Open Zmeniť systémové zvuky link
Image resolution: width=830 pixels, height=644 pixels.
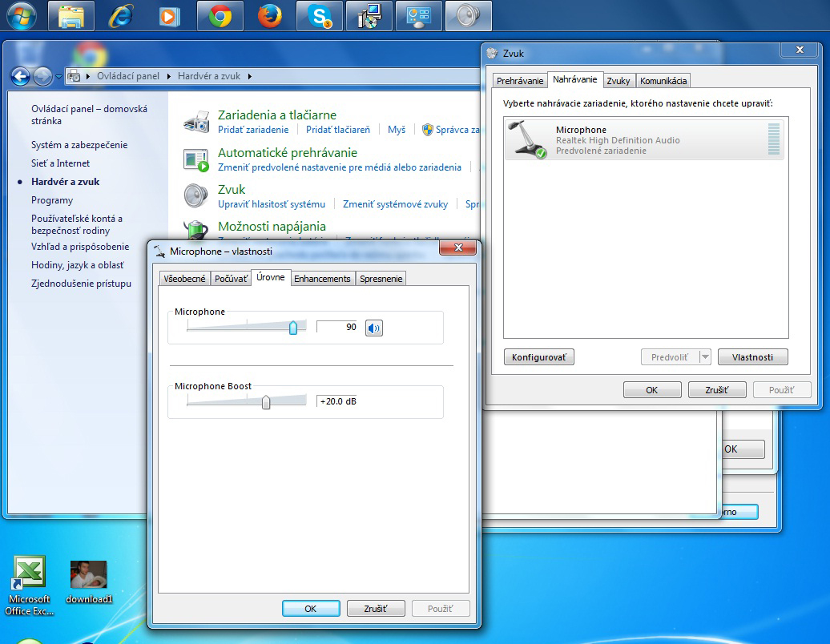pos(396,204)
